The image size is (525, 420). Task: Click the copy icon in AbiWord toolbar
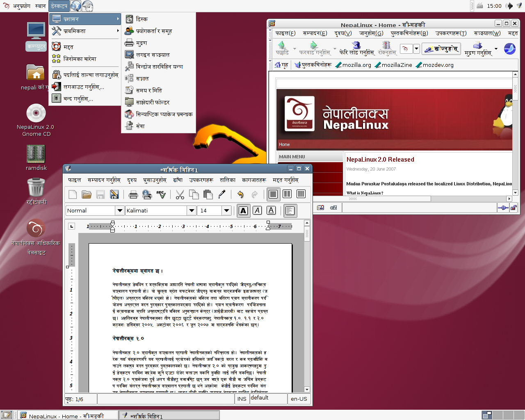click(194, 194)
